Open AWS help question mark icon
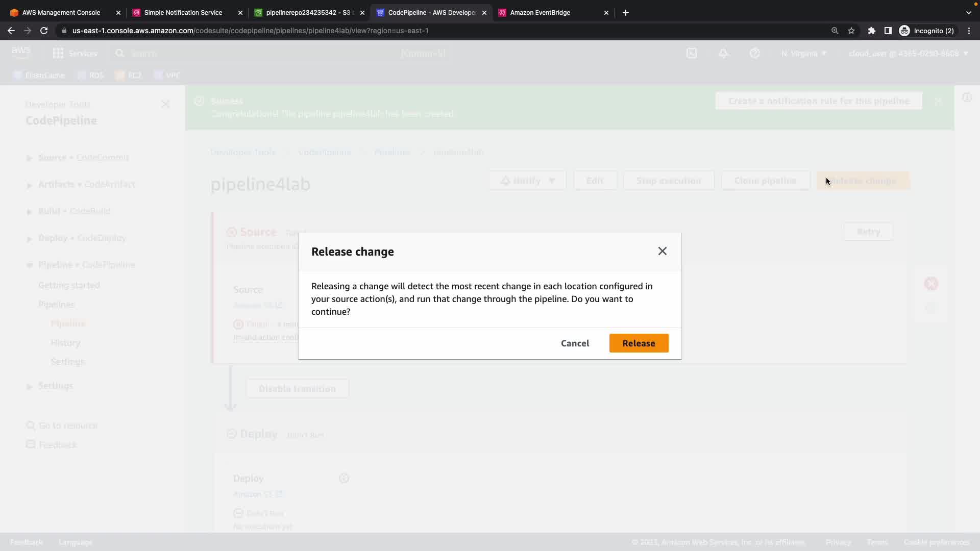This screenshot has width=980, height=551. pyautogui.click(x=755, y=53)
